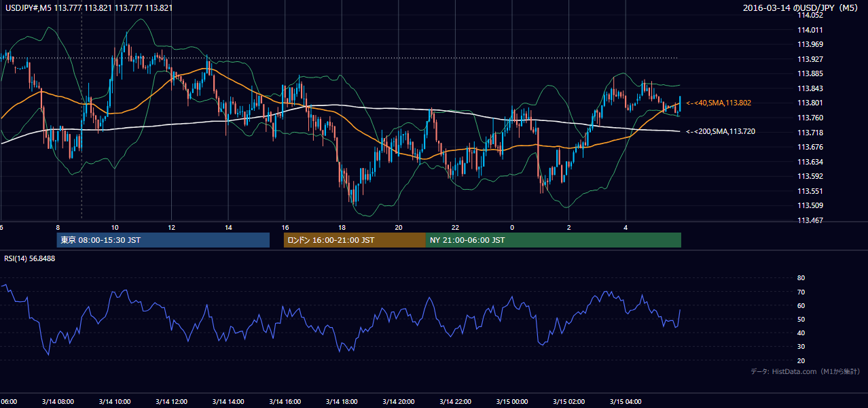The width and height of the screenshot is (868, 408).
Task: Click the 3/14 08:00 time axis label
Action: [58, 401]
